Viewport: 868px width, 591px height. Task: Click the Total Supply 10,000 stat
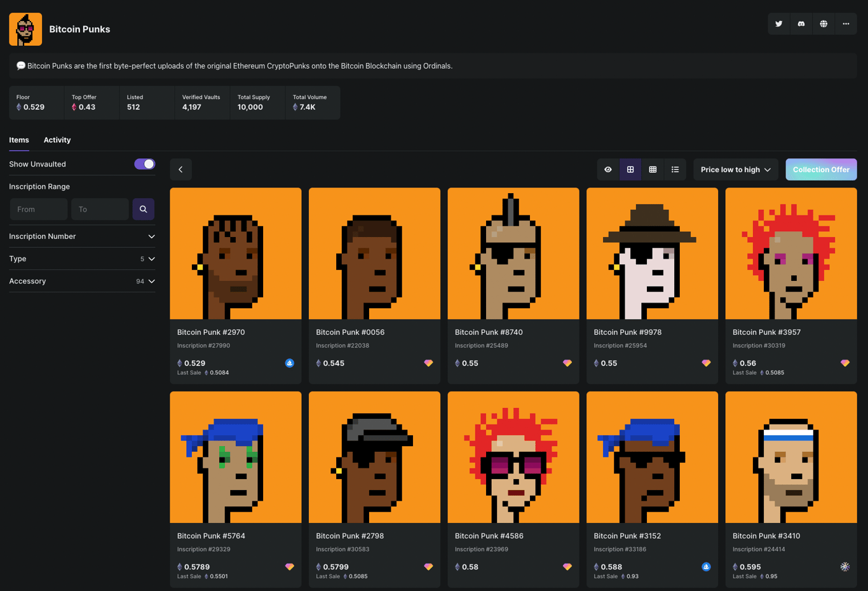point(257,103)
